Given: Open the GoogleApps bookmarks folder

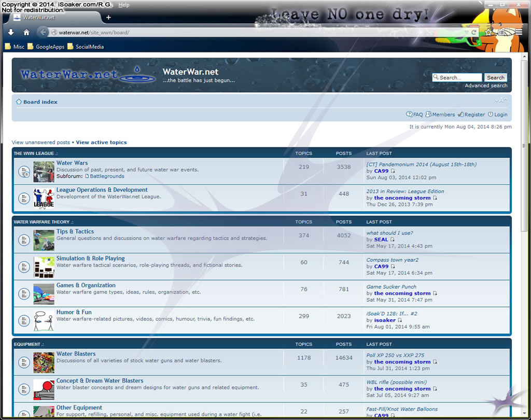Looking at the screenshot, I should pyautogui.click(x=46, y=47).
